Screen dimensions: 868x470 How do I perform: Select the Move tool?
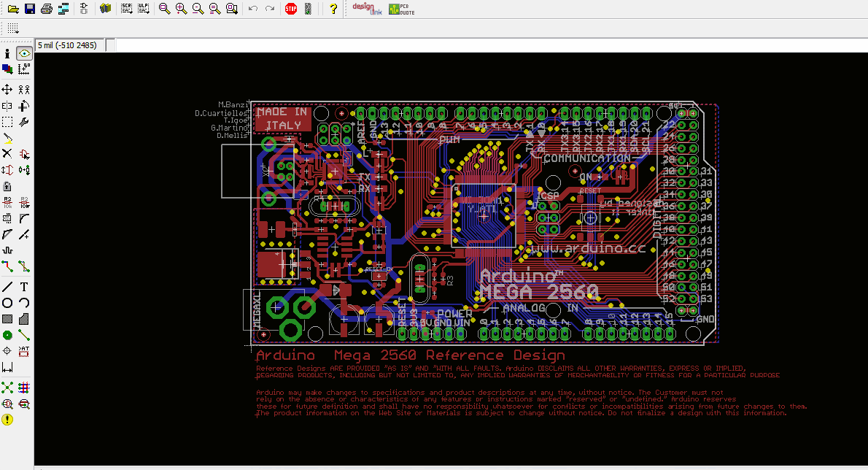click(x=7, y=89)
